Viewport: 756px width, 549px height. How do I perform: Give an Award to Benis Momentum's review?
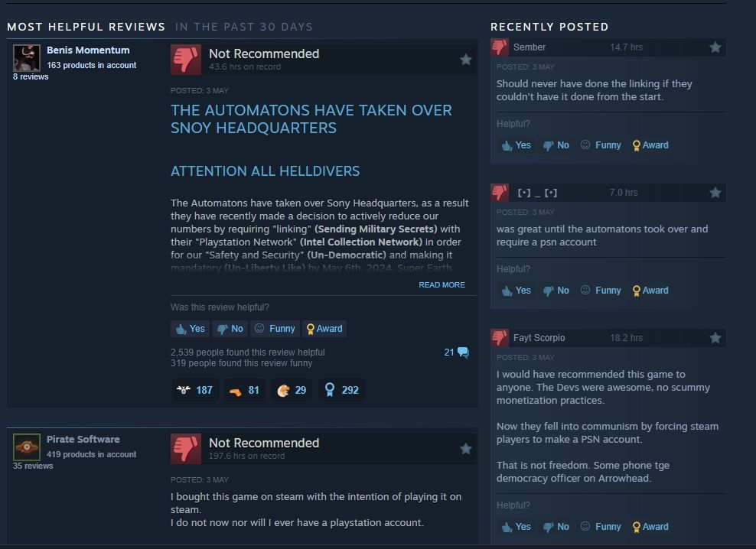pos(324,329)
